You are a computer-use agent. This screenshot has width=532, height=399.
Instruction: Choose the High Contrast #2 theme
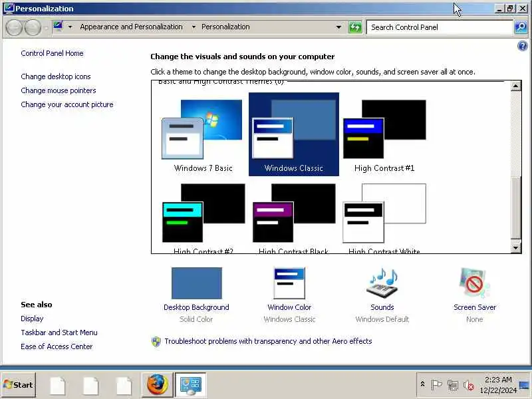pos(203,217)
